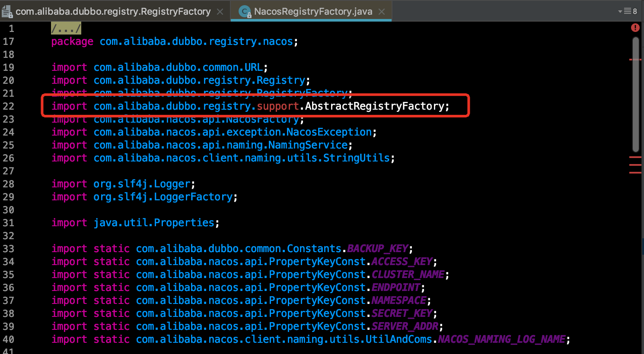The width and height of the screenshot is (644, 354).
Task: Close the com.alibaba.dubbo.registry.RegistryFactory tab
Action: click(x=220, y=12)
